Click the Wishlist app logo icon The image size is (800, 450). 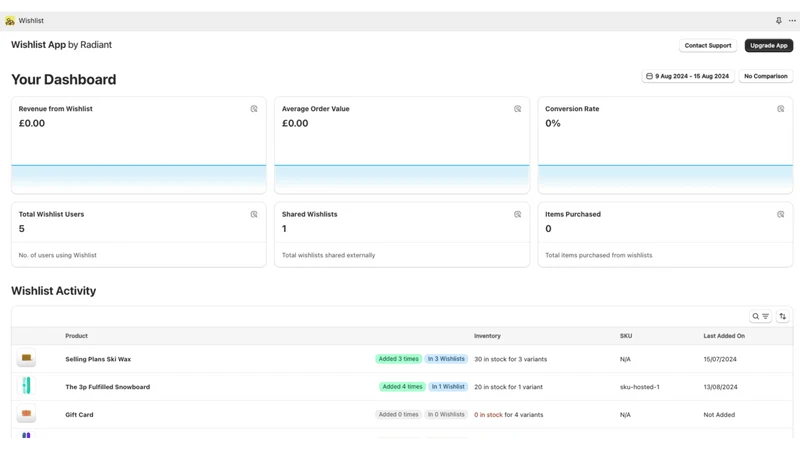click(10, 21)
